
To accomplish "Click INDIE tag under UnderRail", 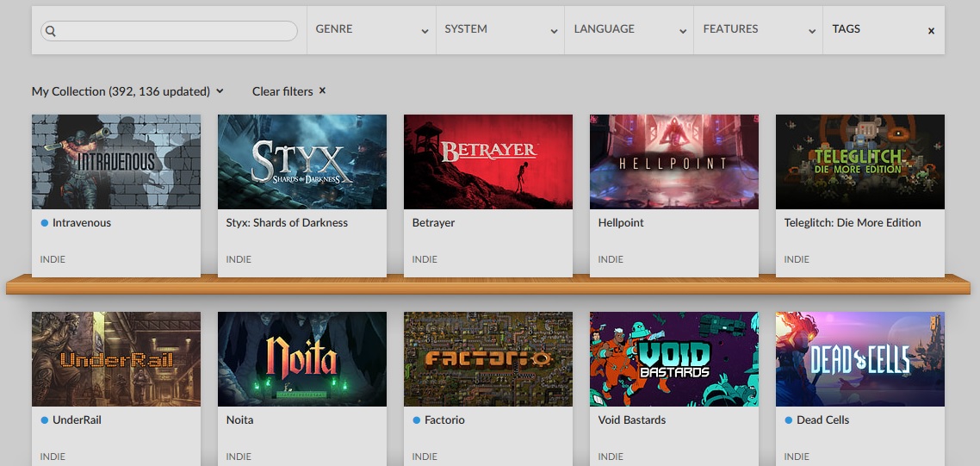I will (x=53, y=457).
